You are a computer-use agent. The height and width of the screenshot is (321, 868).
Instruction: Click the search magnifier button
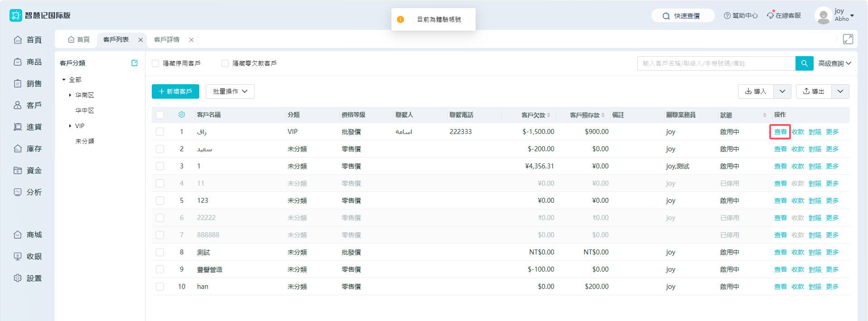pos(804,63)
